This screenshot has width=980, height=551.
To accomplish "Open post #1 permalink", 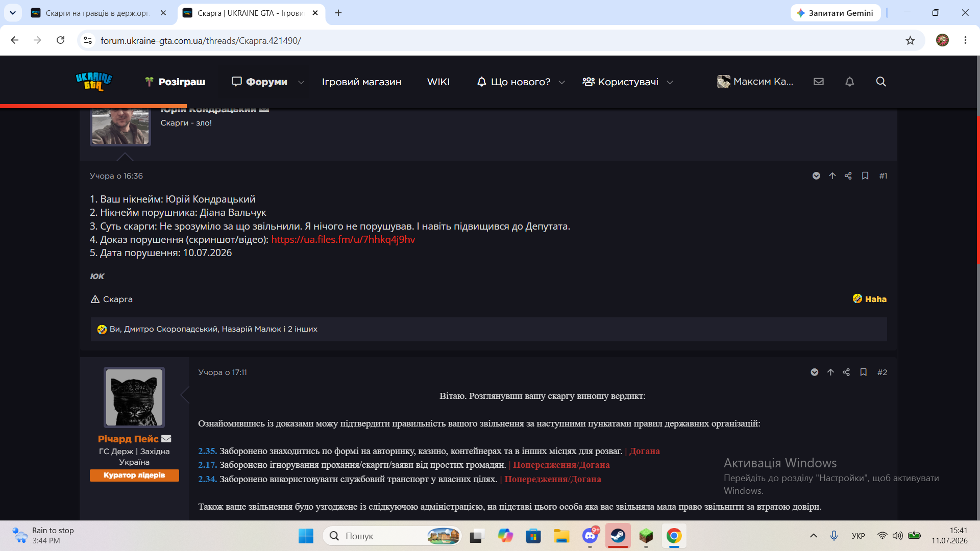I will click(883, 176).
